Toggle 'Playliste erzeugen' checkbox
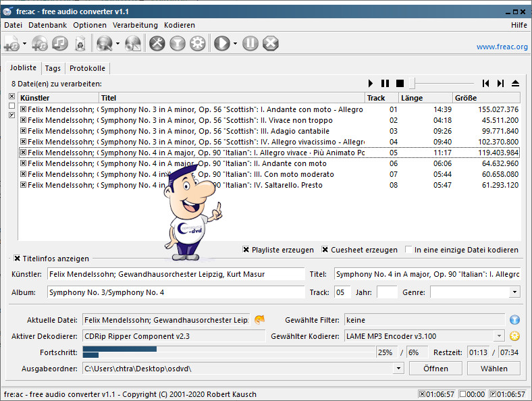Screen dimensions: 532x401 pos(246,250)
